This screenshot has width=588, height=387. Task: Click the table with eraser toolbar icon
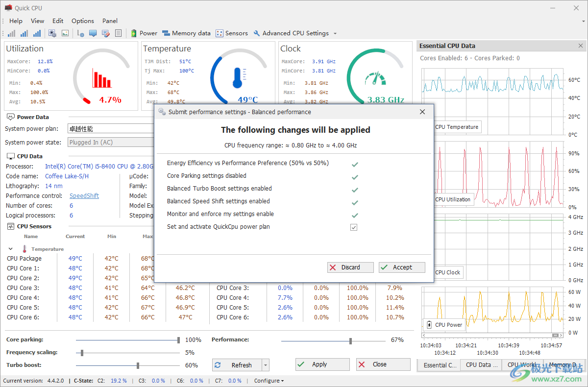105,33
